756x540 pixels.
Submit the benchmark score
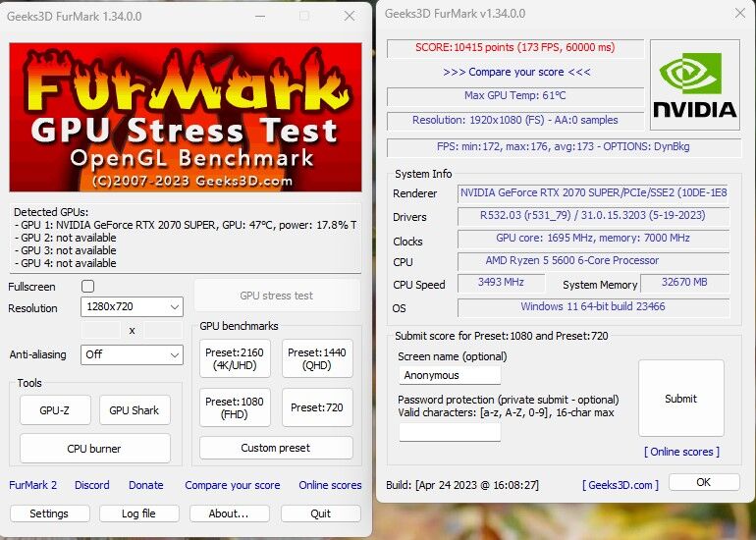tap(681, 399)
